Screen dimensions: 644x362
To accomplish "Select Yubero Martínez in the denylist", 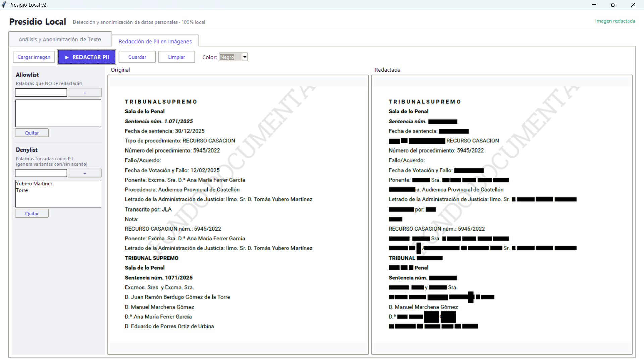I will (34, 184).
